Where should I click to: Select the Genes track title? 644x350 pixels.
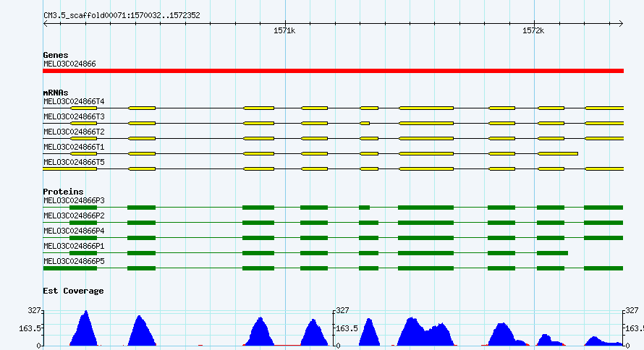(56, 55)
